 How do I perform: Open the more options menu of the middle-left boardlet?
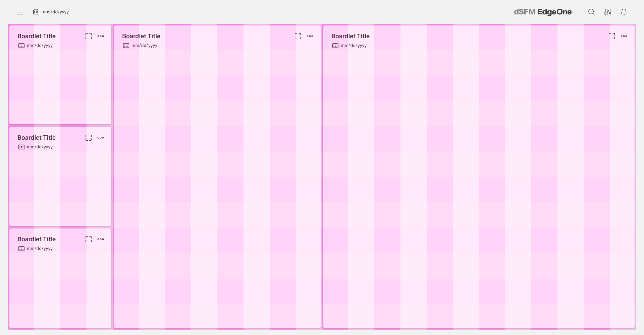tap(101, 138)
